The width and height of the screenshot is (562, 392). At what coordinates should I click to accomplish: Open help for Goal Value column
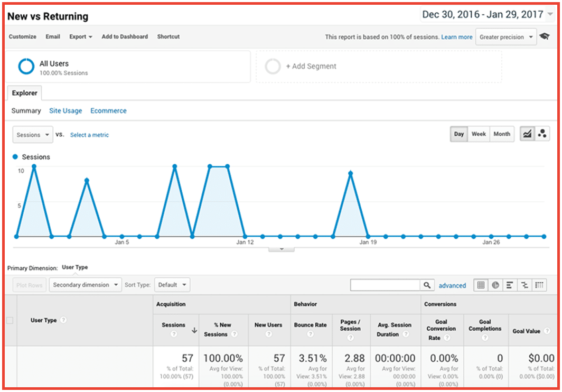click(547, 331)
